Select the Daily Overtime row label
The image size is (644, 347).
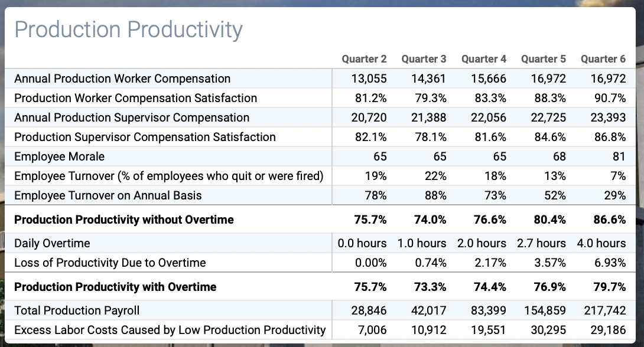[53, 243]
